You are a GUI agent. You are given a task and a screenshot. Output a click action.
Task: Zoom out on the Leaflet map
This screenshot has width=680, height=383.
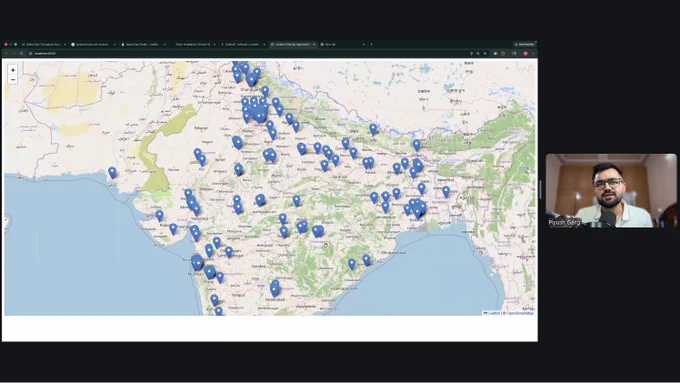click(13, 80)
